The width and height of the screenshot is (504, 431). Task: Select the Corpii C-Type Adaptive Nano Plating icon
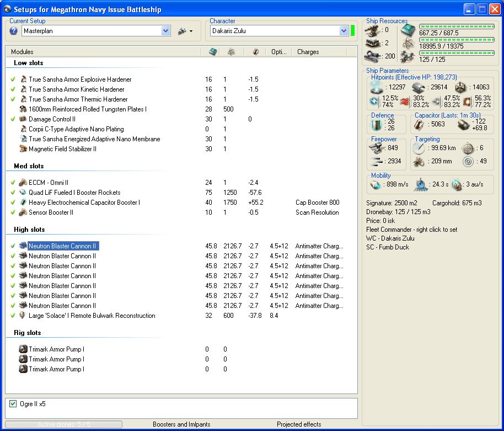(x=23, y=129)
